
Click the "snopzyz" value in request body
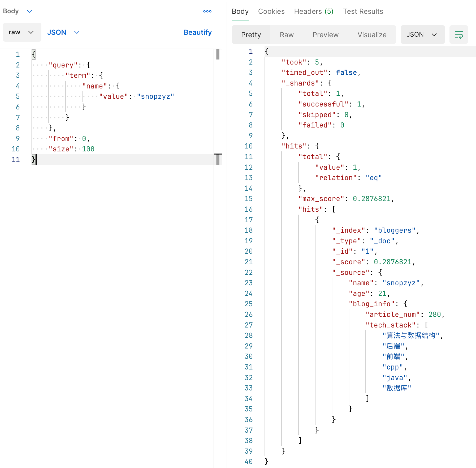pos(155,96)
